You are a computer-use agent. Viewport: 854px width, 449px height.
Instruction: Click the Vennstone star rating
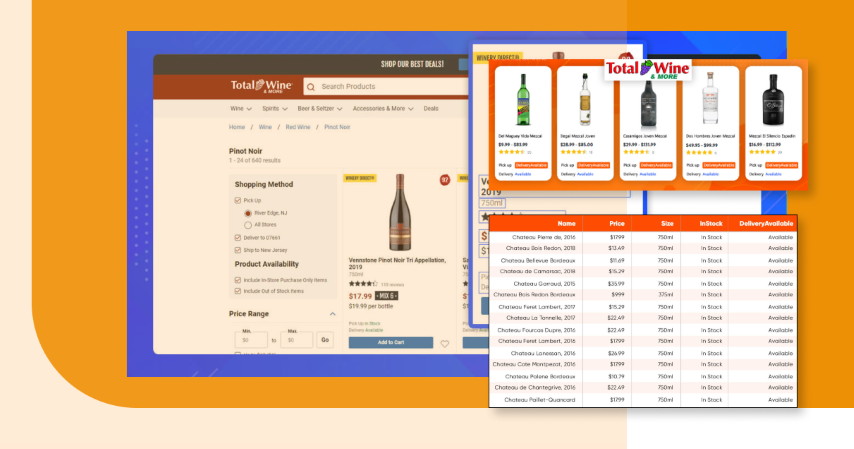pyautogui.click(x=363, y=284)
